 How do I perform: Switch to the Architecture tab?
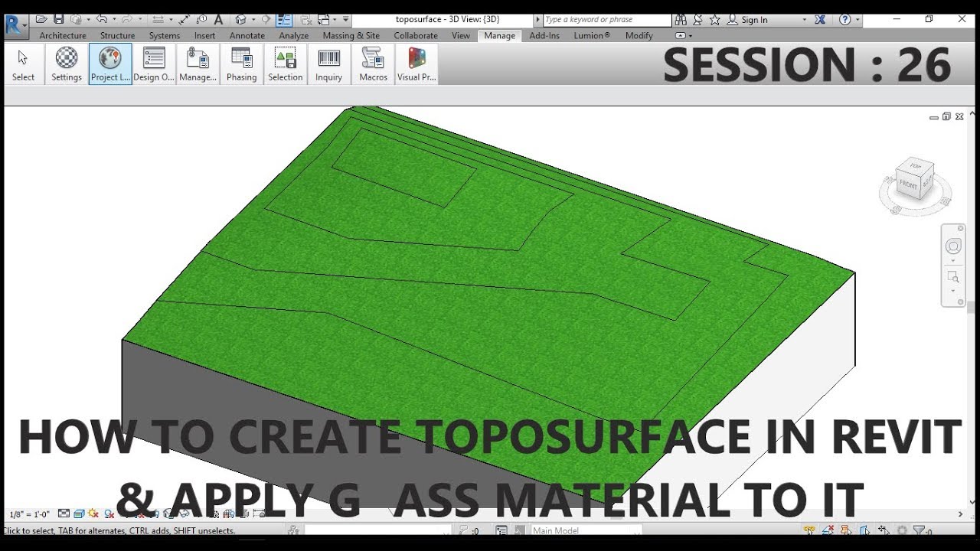coord(63,35)
